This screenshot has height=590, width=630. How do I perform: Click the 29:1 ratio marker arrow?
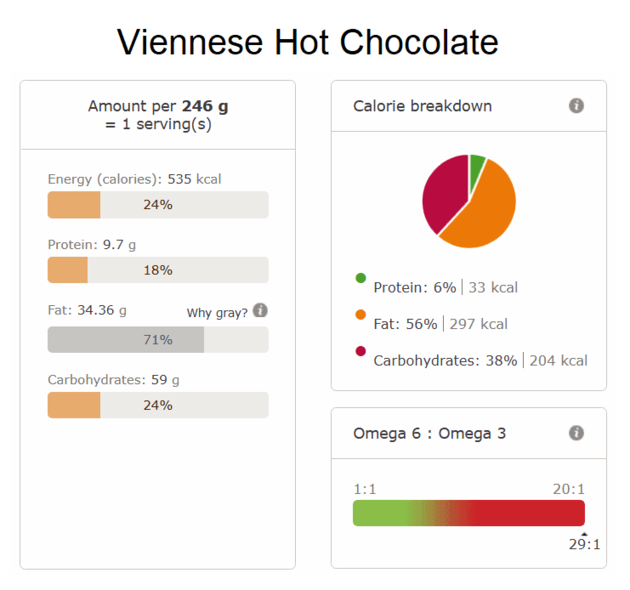[584, 534]
